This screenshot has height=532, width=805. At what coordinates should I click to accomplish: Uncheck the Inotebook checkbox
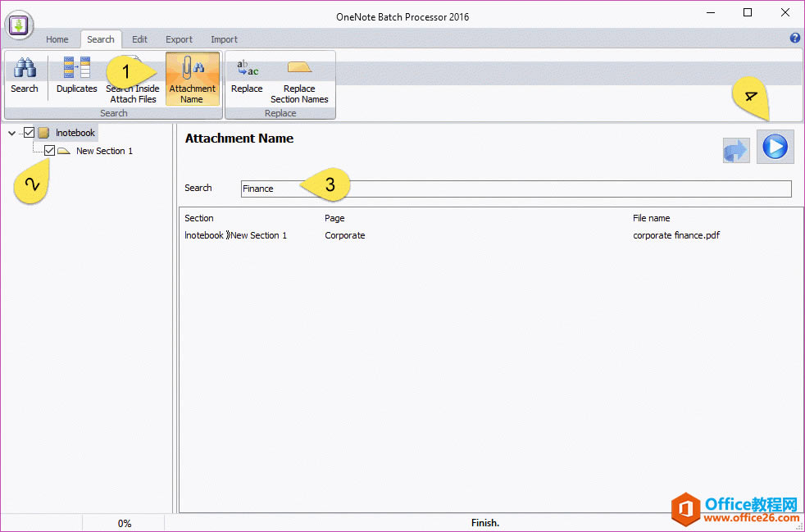coord(28,132)
